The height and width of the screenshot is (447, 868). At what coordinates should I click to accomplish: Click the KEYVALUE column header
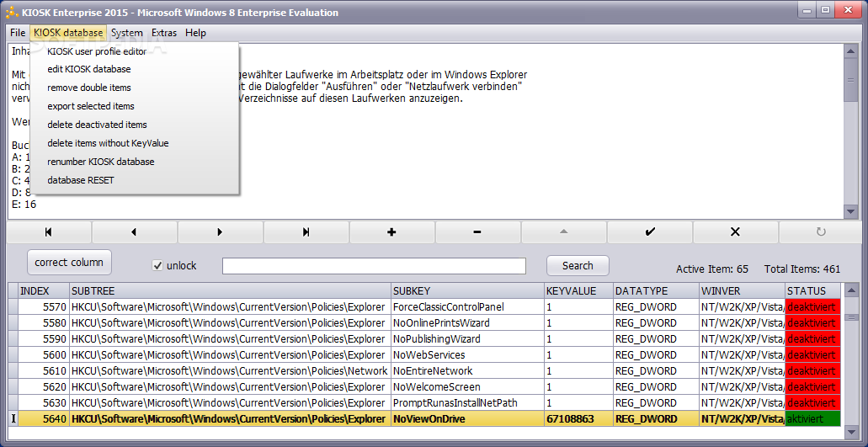(578, 291)
